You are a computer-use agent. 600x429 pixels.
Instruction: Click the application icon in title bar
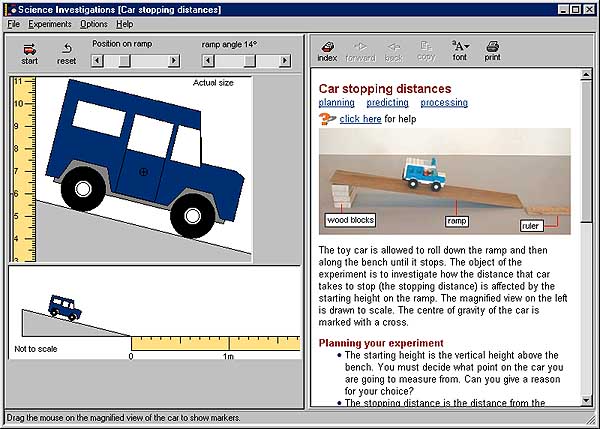(11, 10)
